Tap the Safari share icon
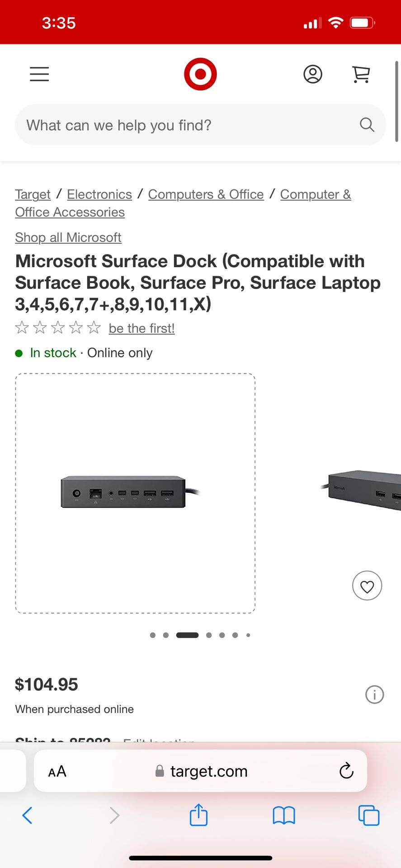 (198, 816)
